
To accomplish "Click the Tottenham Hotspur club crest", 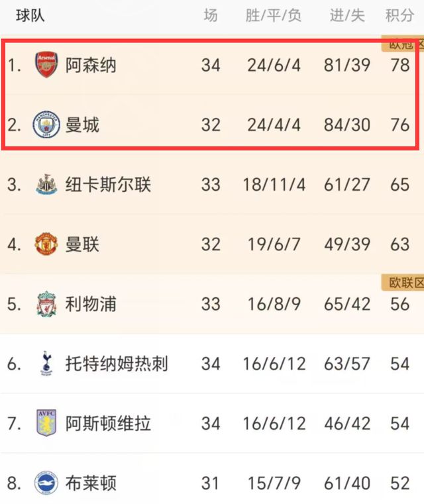I will [x=46, y=364].
